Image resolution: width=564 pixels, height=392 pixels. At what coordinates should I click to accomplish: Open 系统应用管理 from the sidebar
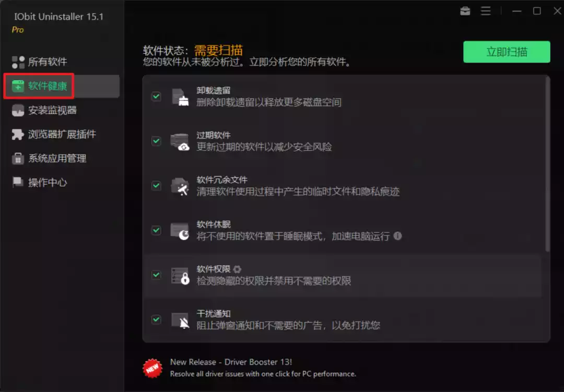click(56, 158)
